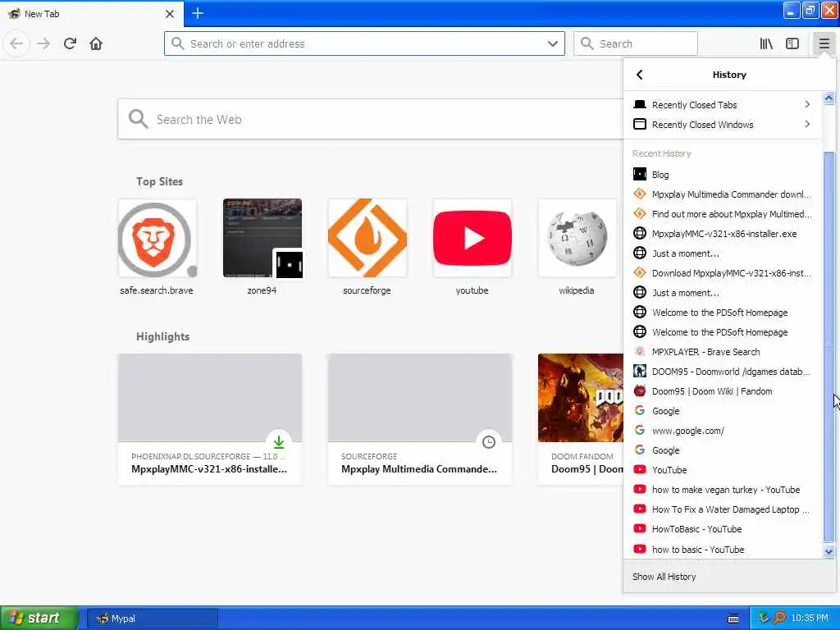
Task: Open MpxplayMMC-v321-x86-installer.exe history entry
Action: click(x=722, y=234)
